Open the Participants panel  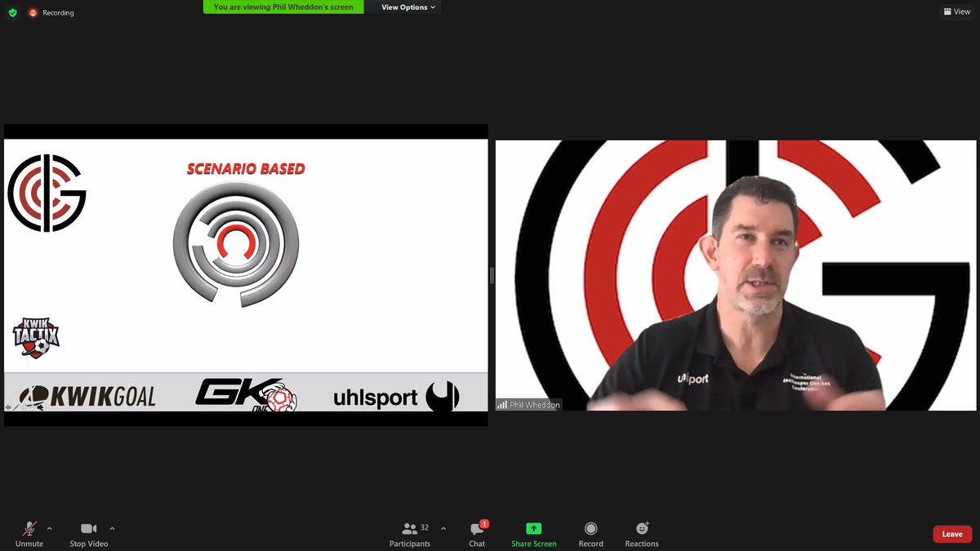point(410,534)
